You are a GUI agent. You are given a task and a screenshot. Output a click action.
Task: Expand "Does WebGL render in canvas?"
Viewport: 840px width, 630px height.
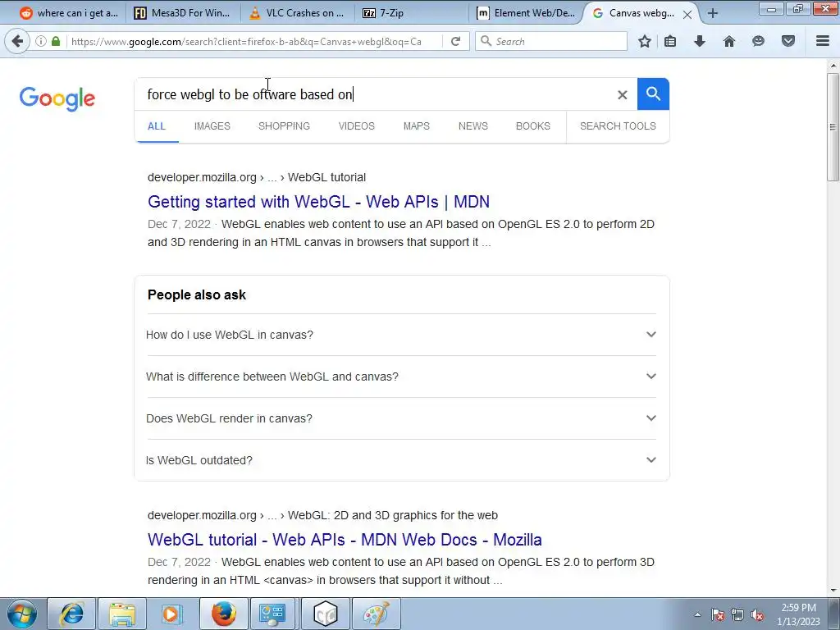[x=401, y=418]
